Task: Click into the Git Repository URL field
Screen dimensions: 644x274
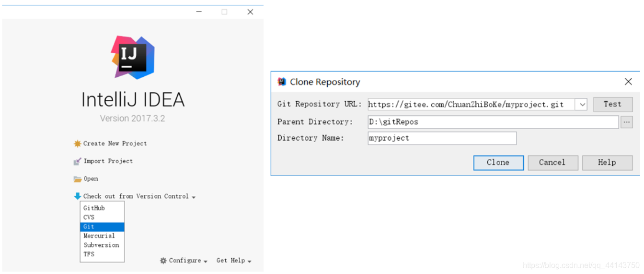Action: (x=471, y=104)
